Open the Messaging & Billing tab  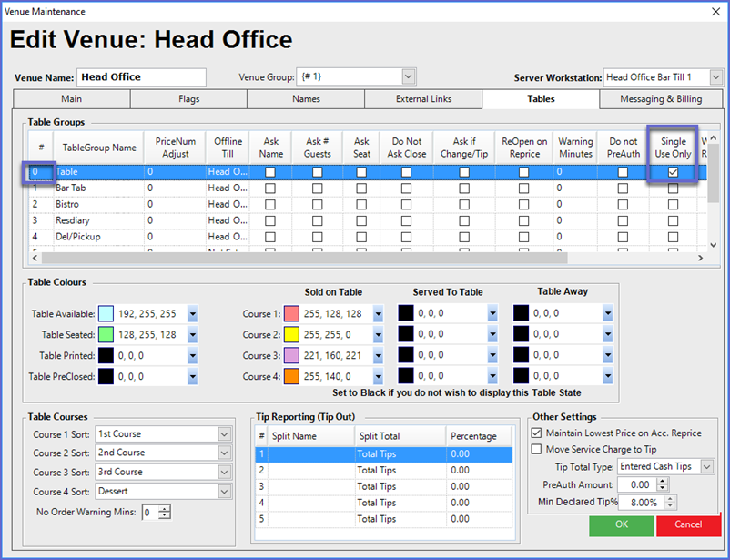tap(661, 99)
